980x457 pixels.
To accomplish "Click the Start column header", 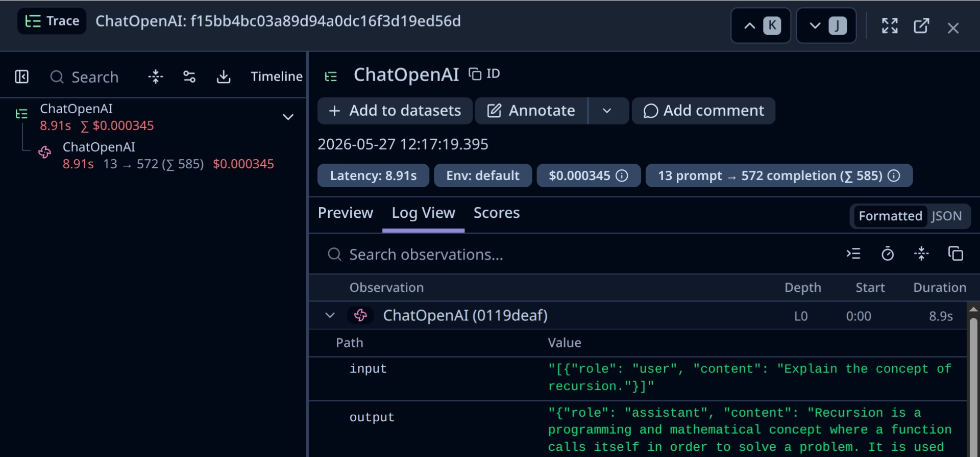I will (x=870, y=288).
